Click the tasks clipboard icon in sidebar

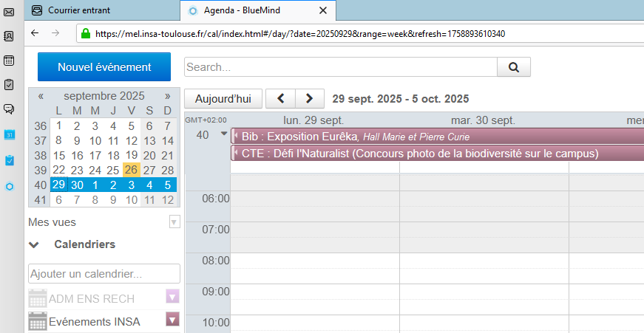(9, 84)
